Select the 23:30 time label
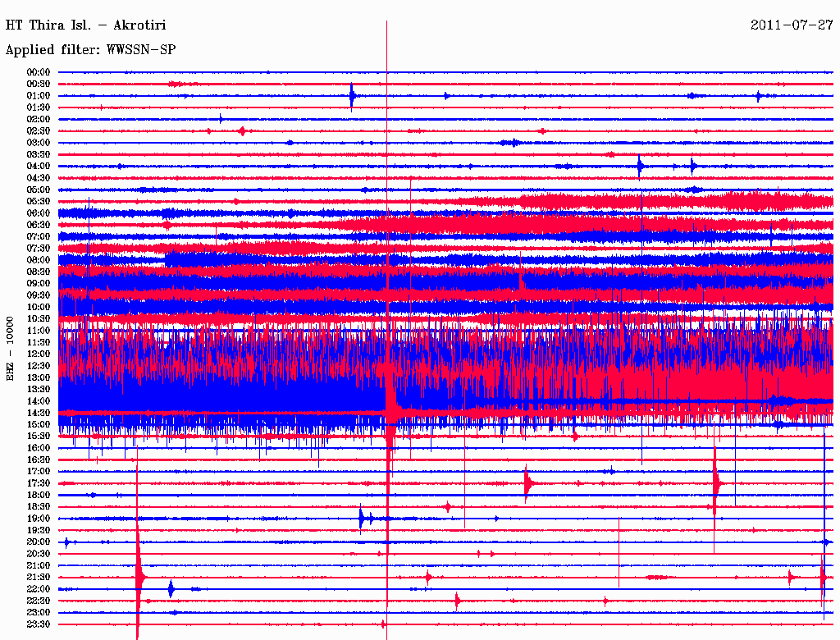 (x=39, y=624)
